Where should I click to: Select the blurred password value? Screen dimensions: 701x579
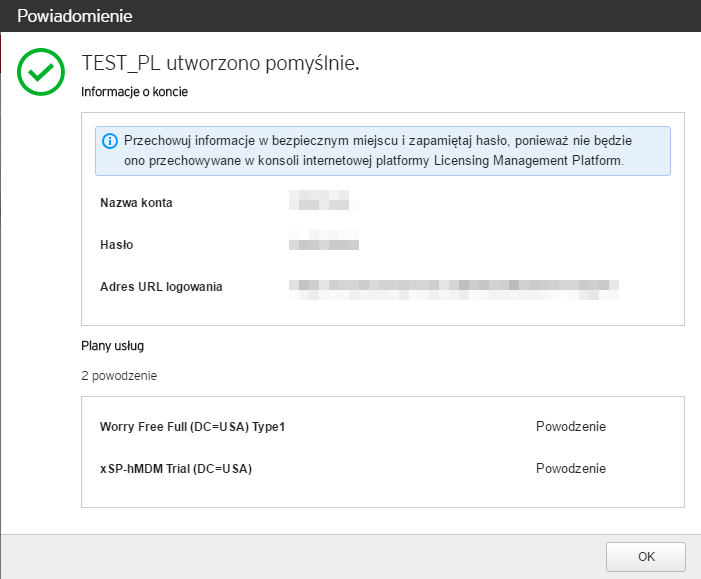(323, 245)
